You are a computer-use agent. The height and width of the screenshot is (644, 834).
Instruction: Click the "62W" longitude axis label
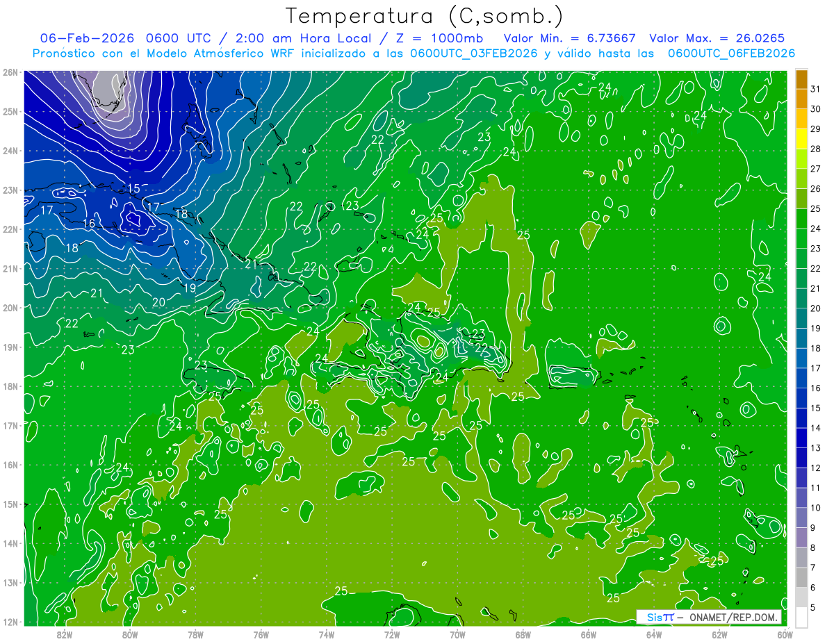[x=720, y=634]
